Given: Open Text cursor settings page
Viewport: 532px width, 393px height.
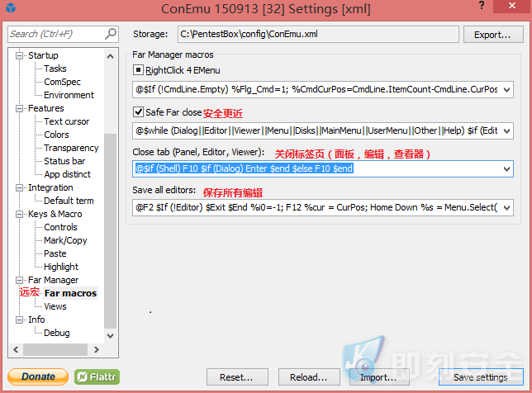Looking at the screenshot, I should pos(66,121).
